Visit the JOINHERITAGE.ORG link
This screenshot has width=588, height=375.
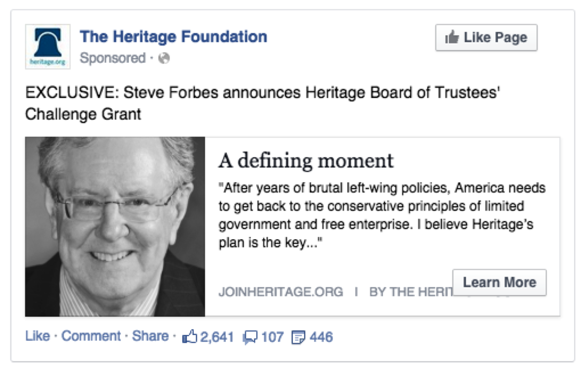pyautogui.click(x=281, y=292)
